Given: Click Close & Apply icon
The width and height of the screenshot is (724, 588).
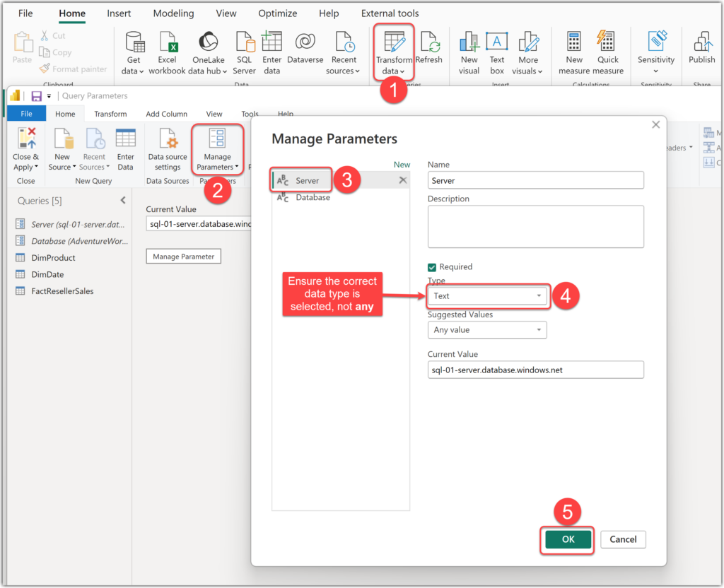Looking at the screenshot, I should point(26,139).
